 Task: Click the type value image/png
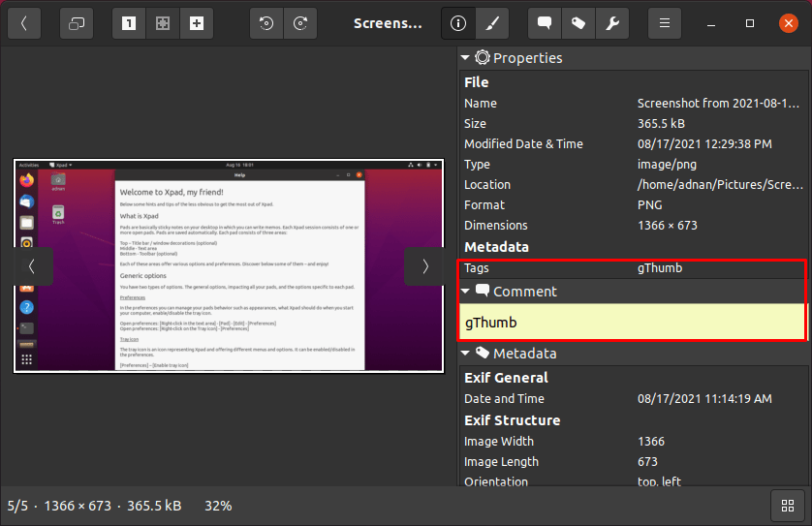click(x=667, y=164)
